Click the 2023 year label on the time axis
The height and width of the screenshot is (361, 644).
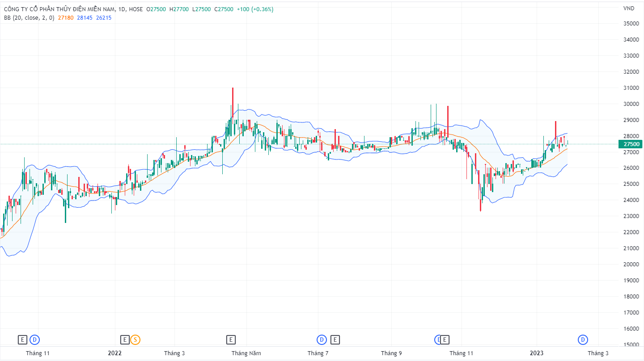pos(537,353)
